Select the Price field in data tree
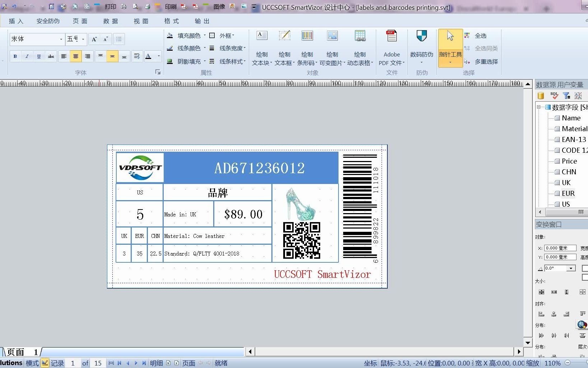 click(x=569, y=161)
